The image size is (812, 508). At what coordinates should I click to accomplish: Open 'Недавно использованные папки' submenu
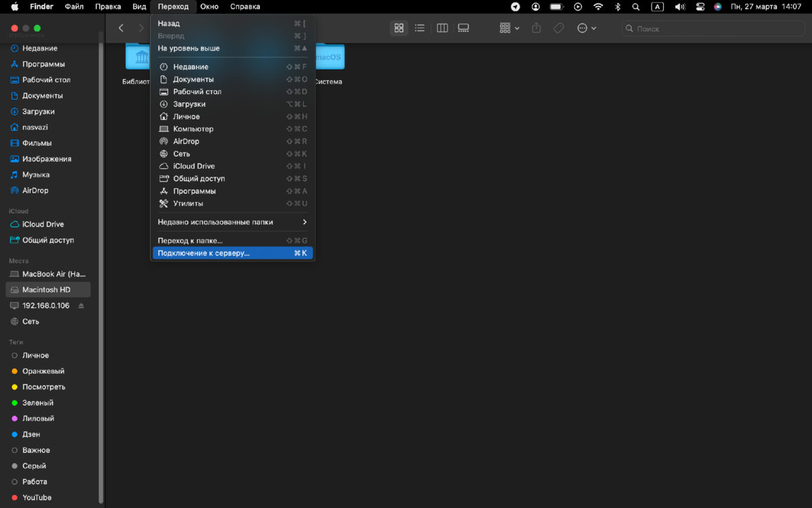pos(232,221)
